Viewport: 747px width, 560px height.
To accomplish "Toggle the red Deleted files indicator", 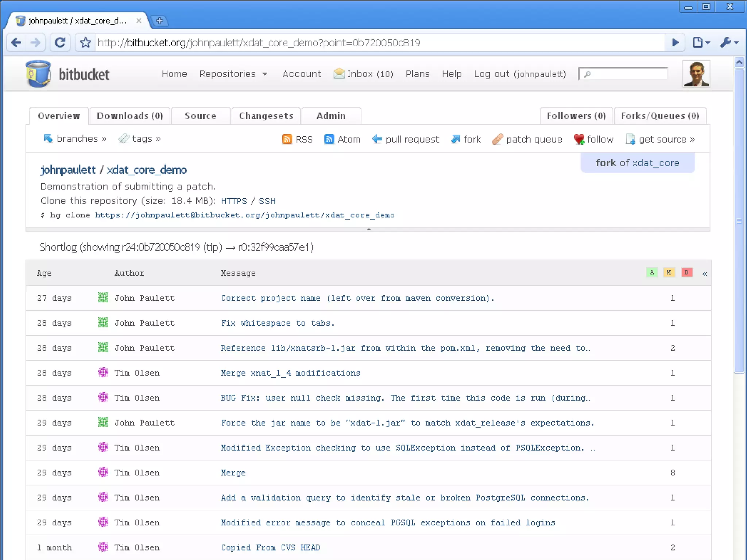I will [686, 273].
